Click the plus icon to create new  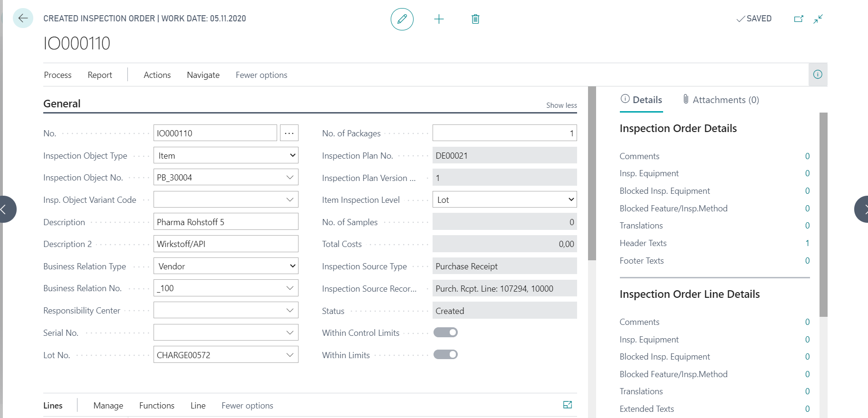439,19
